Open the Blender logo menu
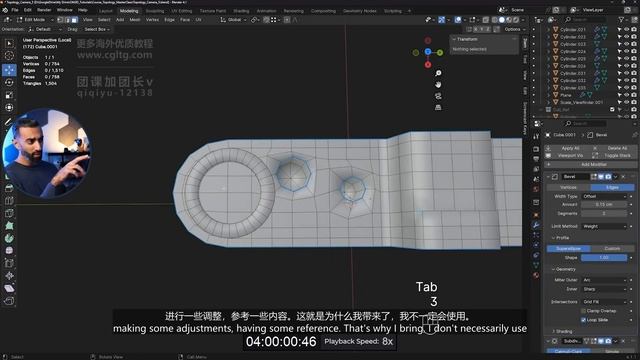 click(5, 10)
